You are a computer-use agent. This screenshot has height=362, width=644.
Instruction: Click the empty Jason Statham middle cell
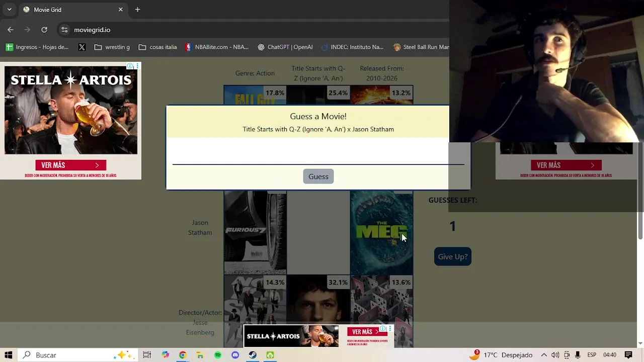(318, 232)
